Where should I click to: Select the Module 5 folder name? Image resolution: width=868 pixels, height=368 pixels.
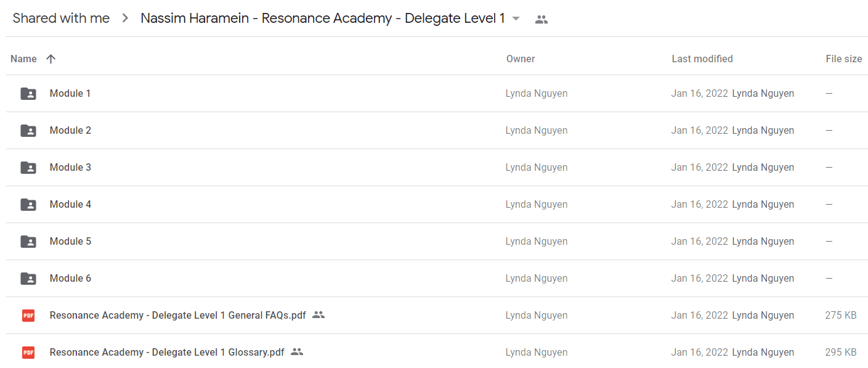(x=70, y=242)
